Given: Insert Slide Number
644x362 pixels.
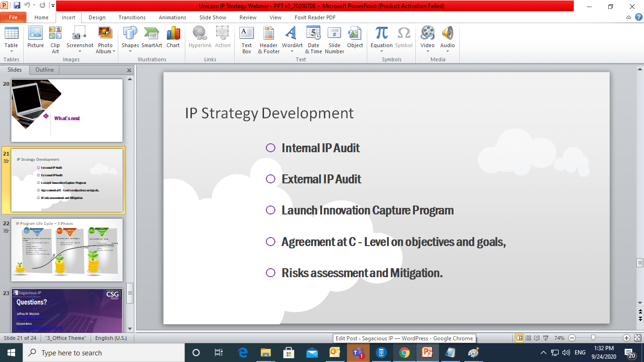Looking at the screenshot, I should point(334,40).
